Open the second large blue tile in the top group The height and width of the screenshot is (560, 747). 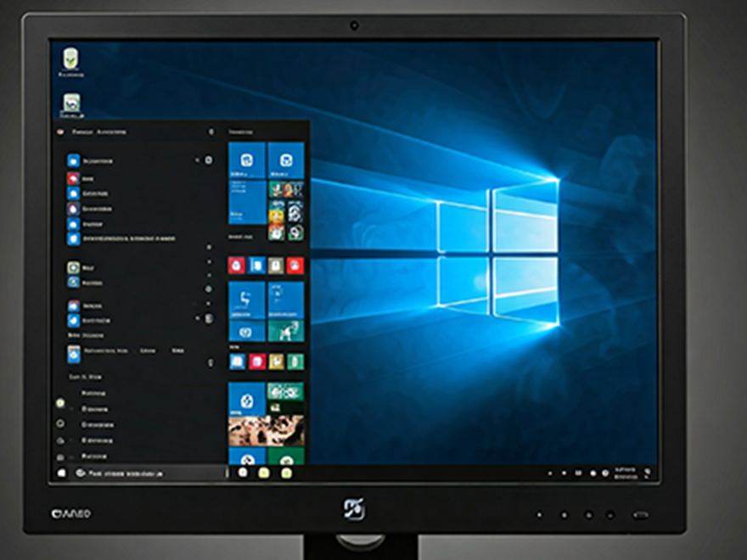[x=286, y=160]
